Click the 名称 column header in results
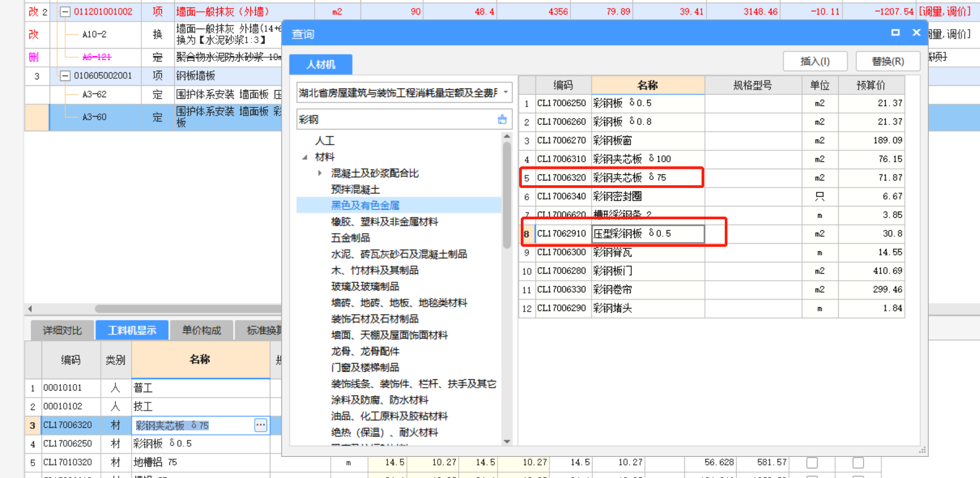Image resolution: width=980 pixels, height=478 pixels. click(648, 85)
